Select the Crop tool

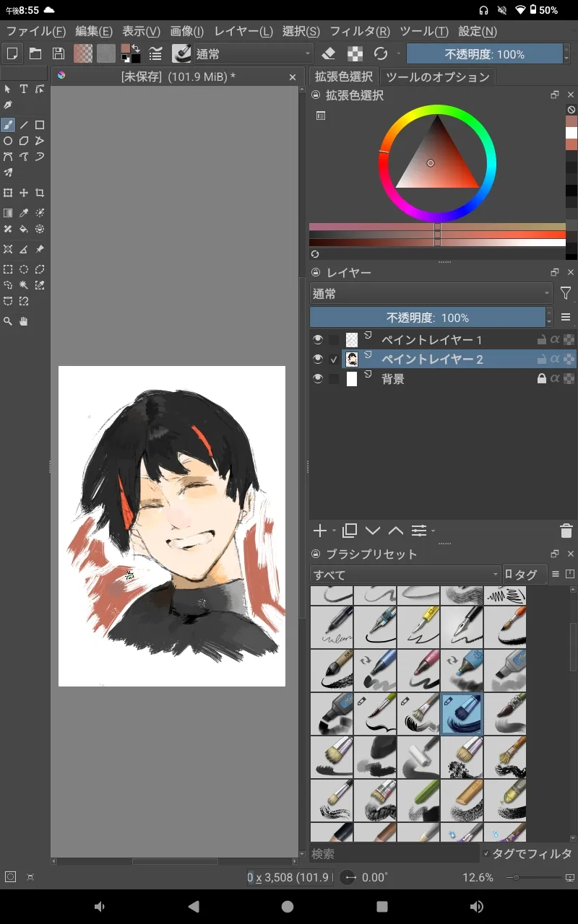tap(40, 193)
